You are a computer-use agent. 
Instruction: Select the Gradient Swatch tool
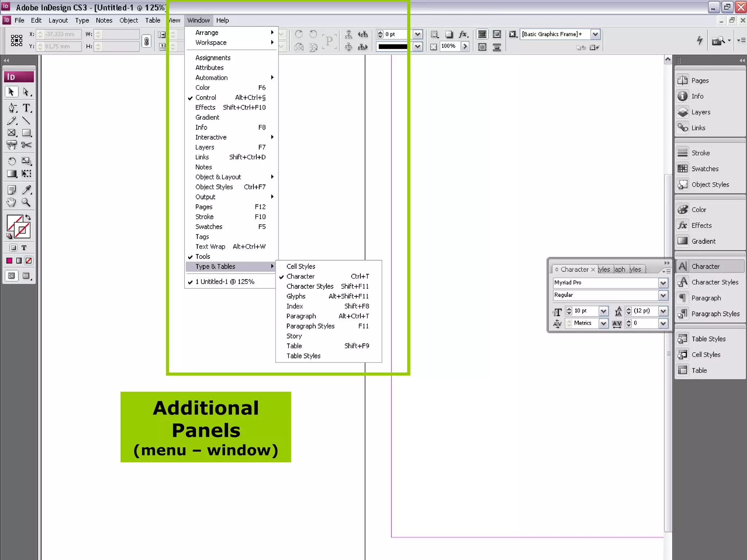click(12, 174)
